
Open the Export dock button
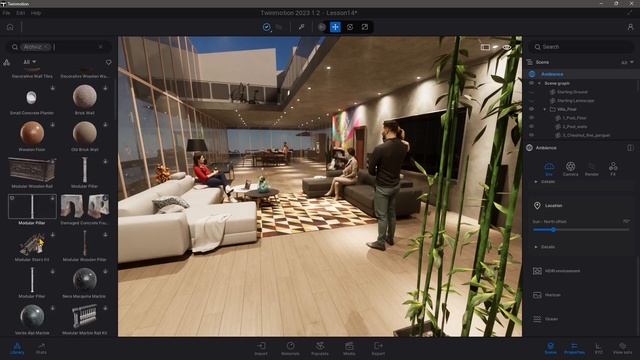(378, 349)
